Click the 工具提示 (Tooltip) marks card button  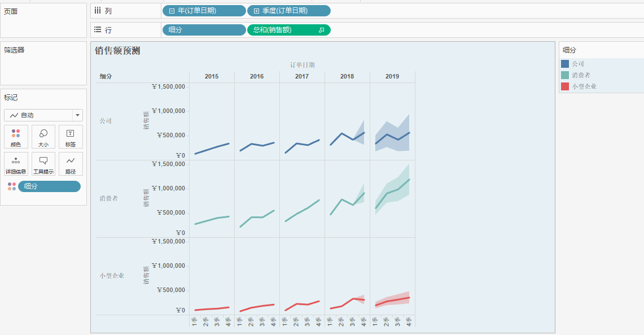[43, 164]
